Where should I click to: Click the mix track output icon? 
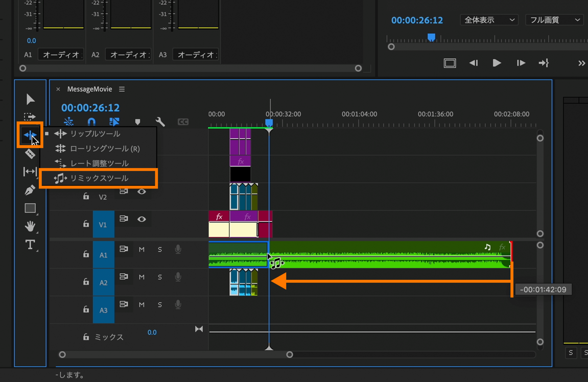coord(199,329)
